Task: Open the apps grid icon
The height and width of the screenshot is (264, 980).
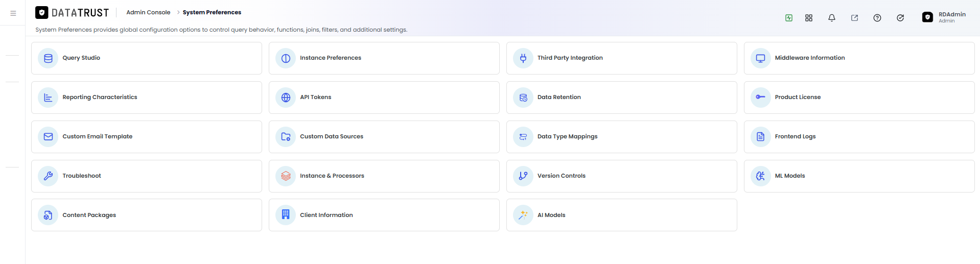Action: point(809,18)
